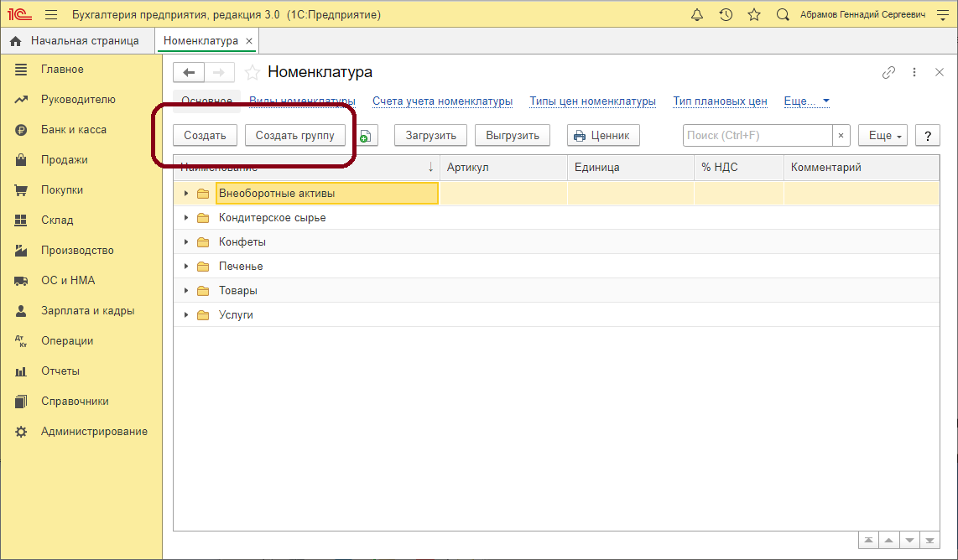Switch to Начальная страница tab
The width and height of the screenshot is (958, 560).
pos(84,41)
